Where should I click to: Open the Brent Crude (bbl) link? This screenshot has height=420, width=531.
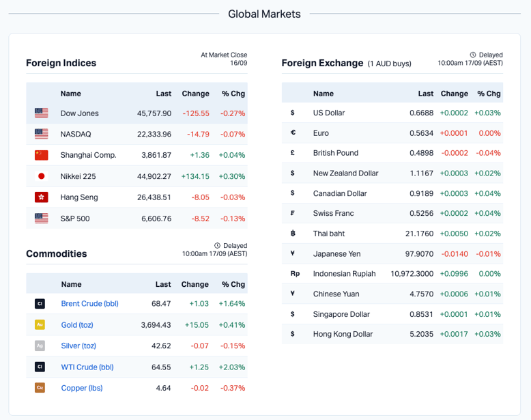pos(89,304)
